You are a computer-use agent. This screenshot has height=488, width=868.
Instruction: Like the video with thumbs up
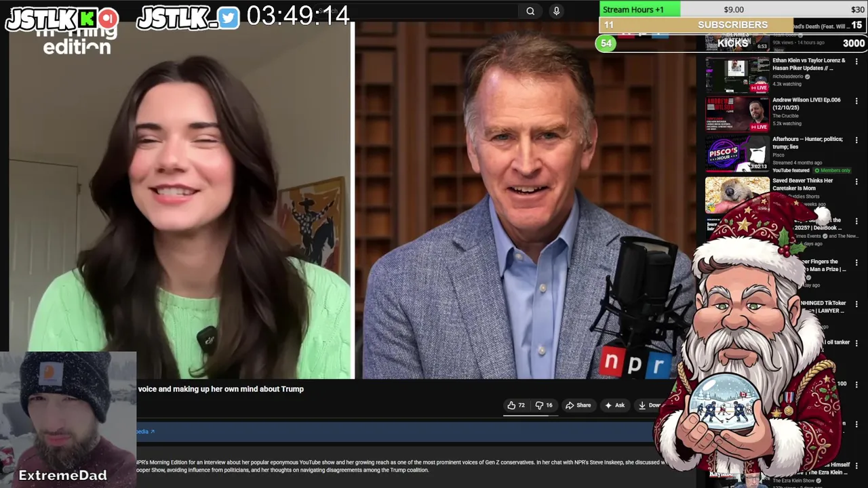click(516, 405)
